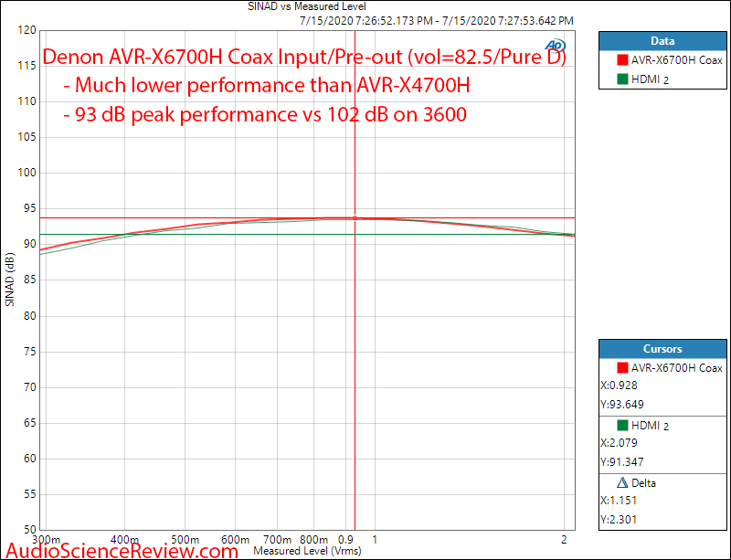The width and height of the screenshot is (731, 560).
Task: Click the Delta triangle icon
Action: (622, 482)
